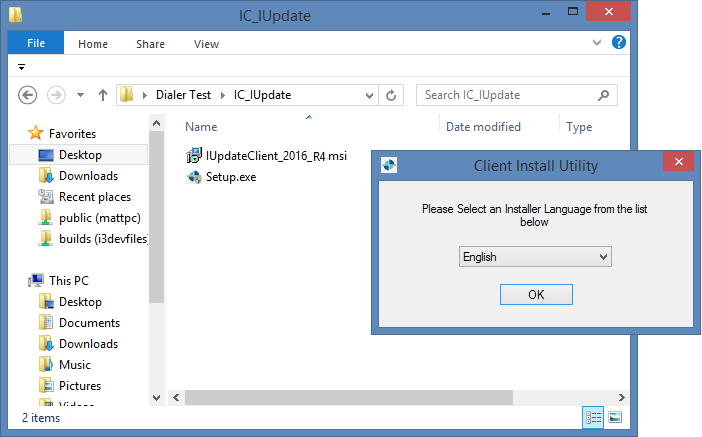The height and width of the screenshot is (437, 702).
Task: Click the This PC computer icon
Action: point(36,280)
